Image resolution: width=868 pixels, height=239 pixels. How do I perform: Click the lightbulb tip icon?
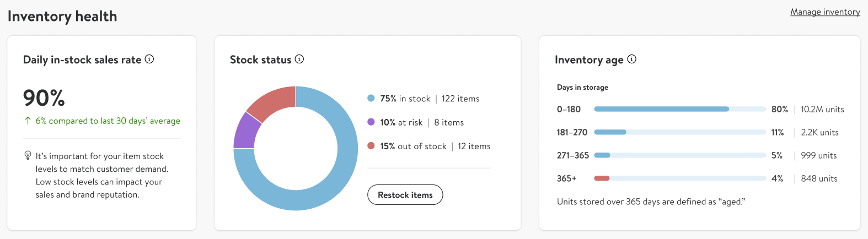tap(28, 155)
